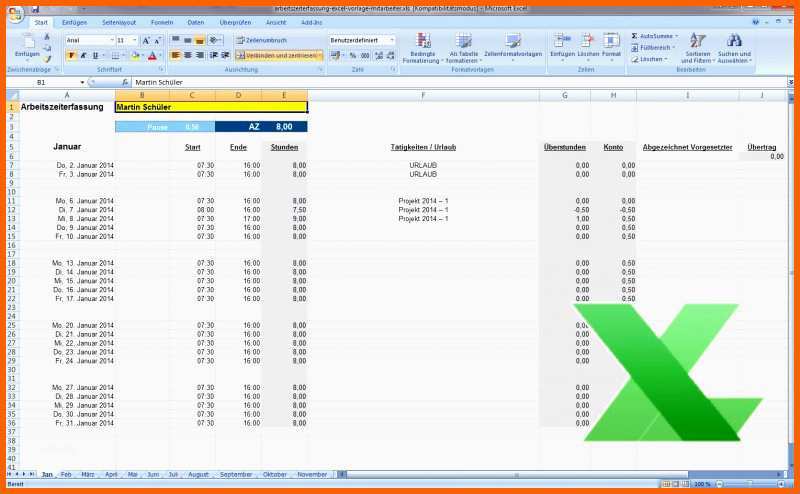Toggle bold formatting (F)

71,56
